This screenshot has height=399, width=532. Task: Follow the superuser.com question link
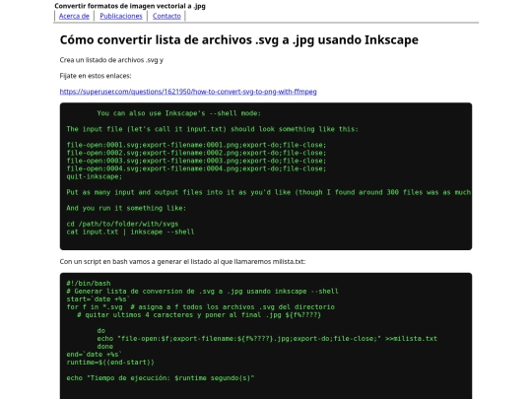[x=188, y=92]
